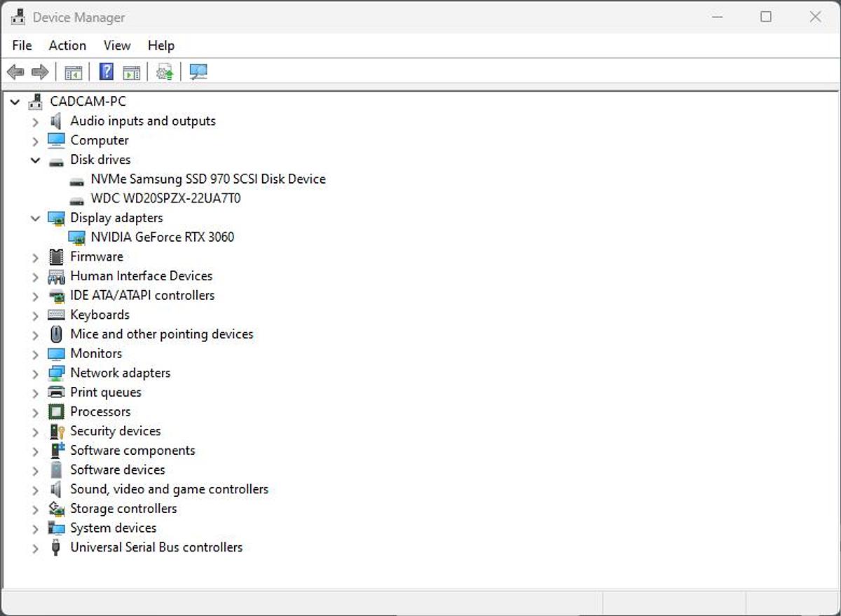Click the Device Manager title bar icon
This screenshot has width=841, height=616.
(18, 17)
